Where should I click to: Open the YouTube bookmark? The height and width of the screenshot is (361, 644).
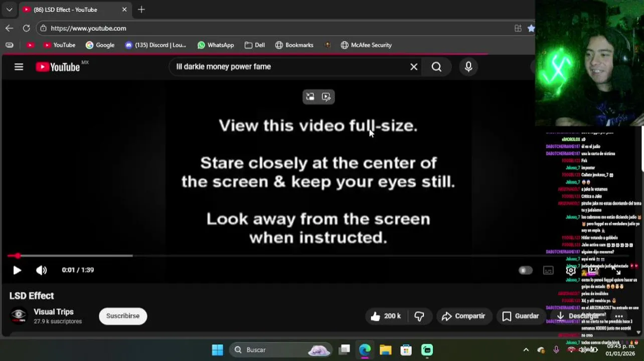pyautogui.click(x=59, y=45)
